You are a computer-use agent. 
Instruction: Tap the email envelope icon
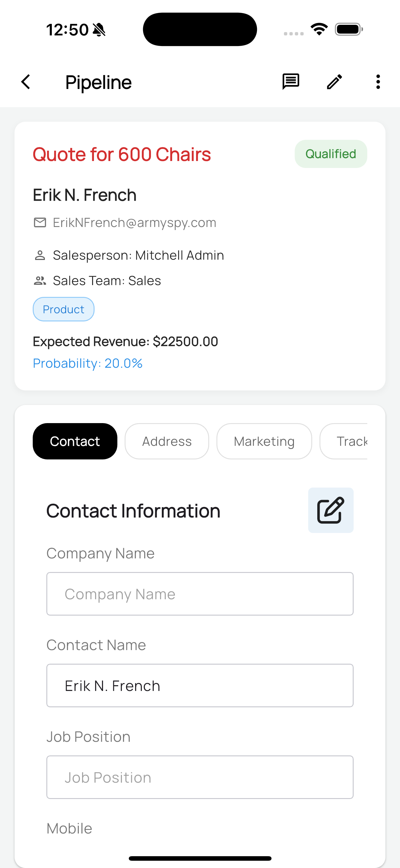(40, 223)
